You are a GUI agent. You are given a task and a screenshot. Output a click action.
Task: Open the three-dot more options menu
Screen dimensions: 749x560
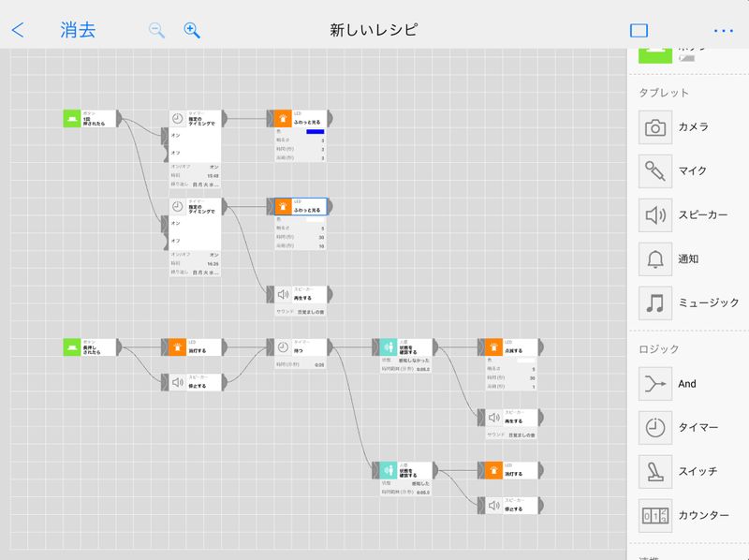pos(723,30)
